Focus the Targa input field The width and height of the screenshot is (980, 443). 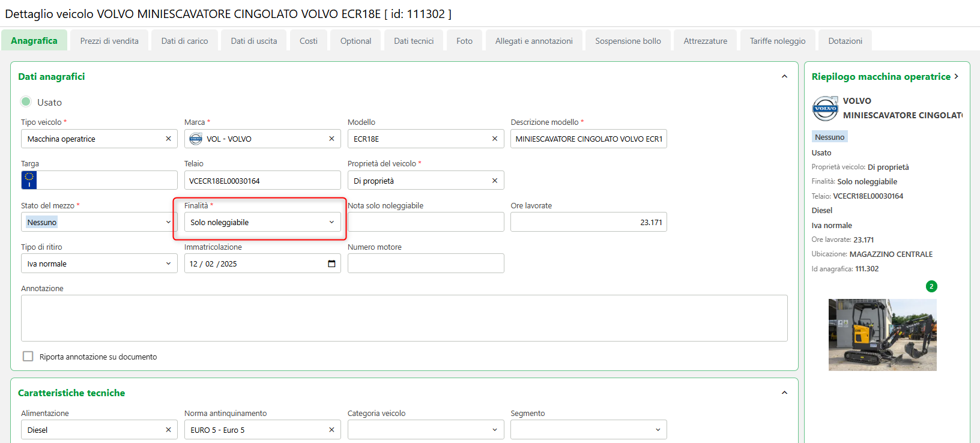107,180
